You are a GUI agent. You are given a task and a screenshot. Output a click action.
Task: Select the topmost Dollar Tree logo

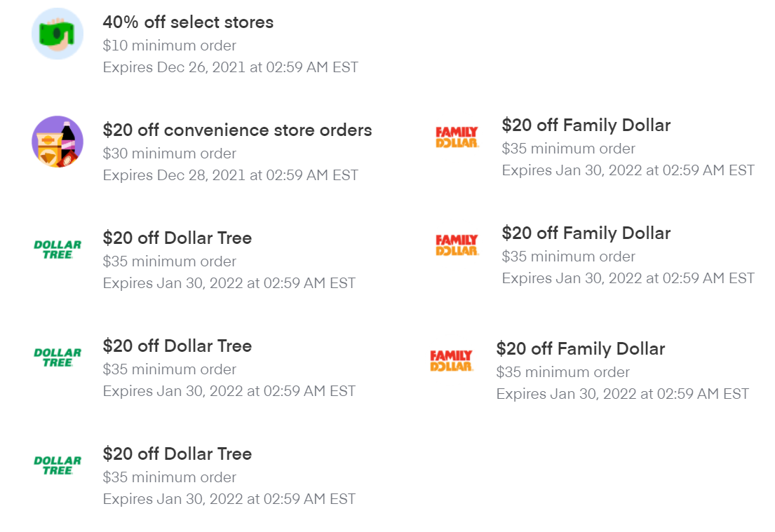click(x=58, y=250)
